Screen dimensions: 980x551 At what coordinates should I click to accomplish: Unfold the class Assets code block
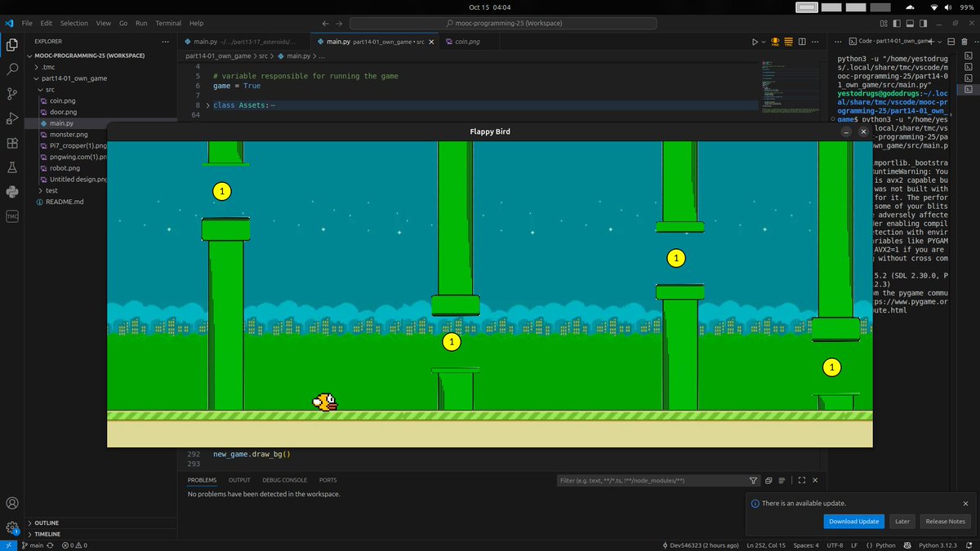(207, 105)
